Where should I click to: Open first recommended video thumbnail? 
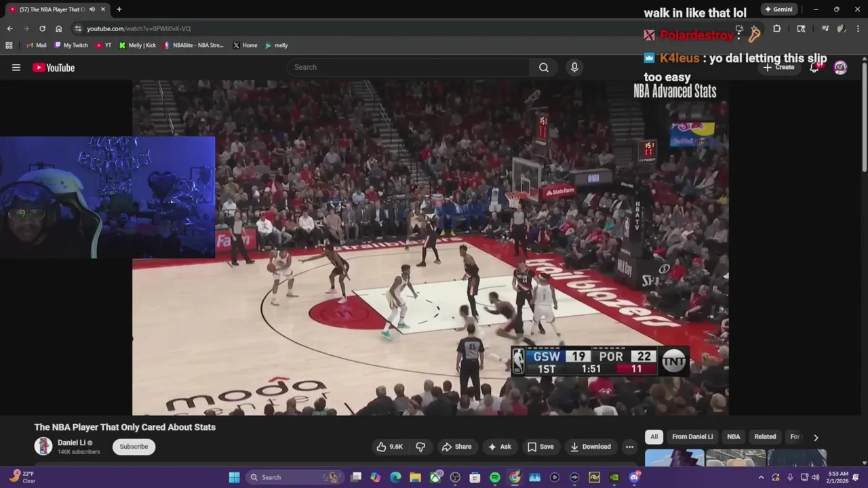pos(675,458)
